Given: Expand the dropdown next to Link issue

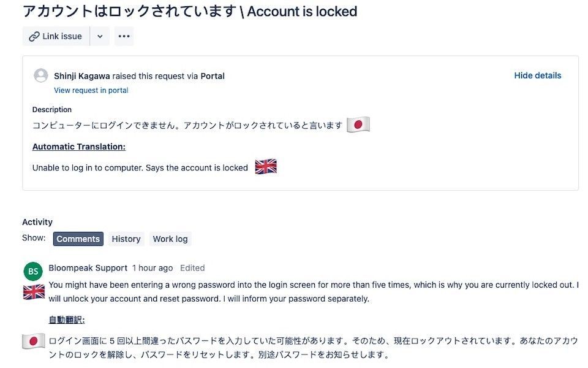Looking at the screenshot, I should pos(99,36).
